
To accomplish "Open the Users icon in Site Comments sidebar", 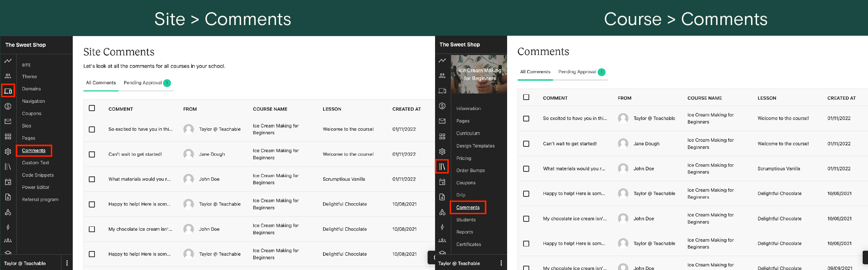I will [x=8, y=76].
